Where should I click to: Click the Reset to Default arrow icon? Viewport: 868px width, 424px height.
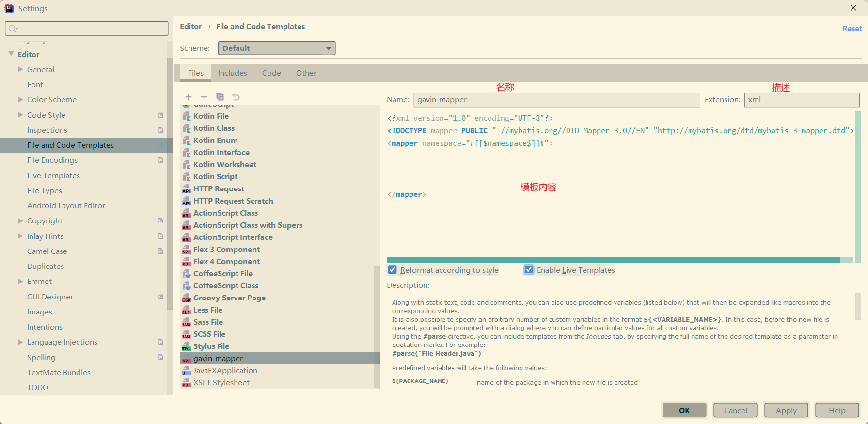click(x=236, y=97)
